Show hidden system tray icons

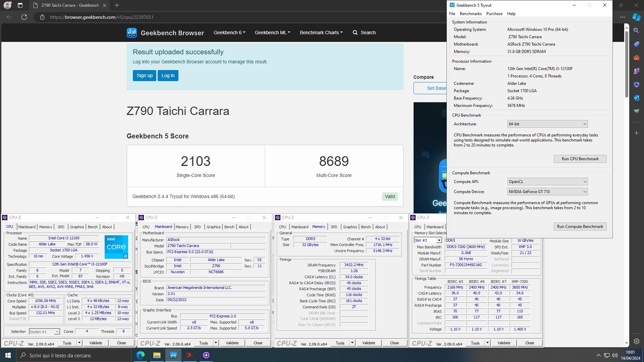click(598, 355)
